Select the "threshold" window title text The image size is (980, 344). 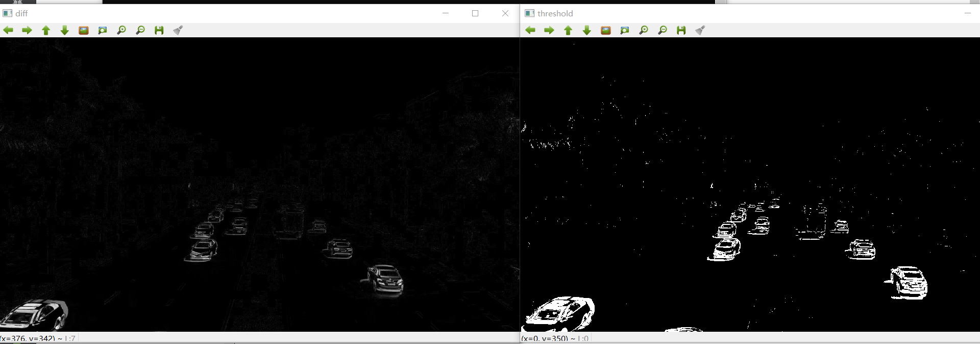pyautogui.click(x=555, y=14)
